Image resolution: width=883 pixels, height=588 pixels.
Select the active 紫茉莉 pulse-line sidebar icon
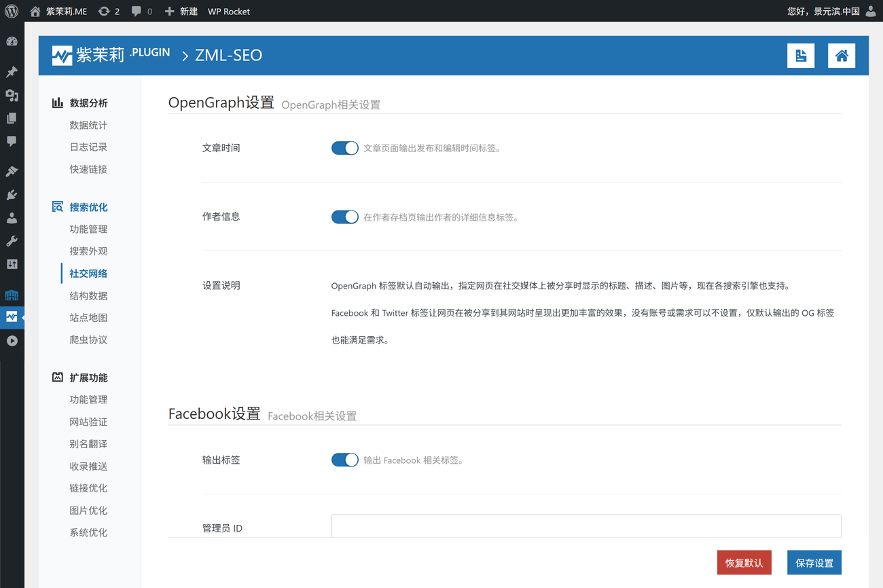[12, 317]
